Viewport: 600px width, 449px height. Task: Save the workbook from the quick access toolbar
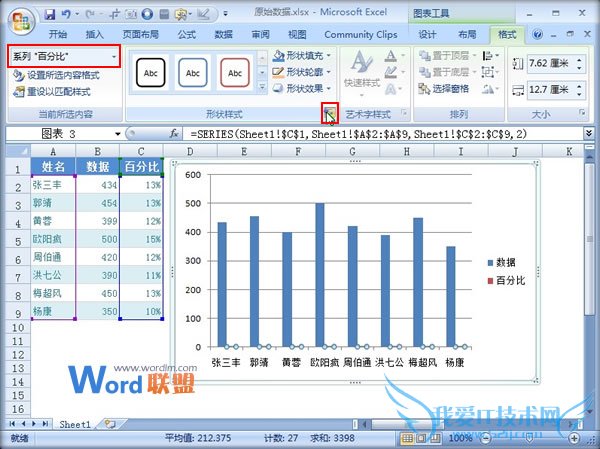click(50, 15)
